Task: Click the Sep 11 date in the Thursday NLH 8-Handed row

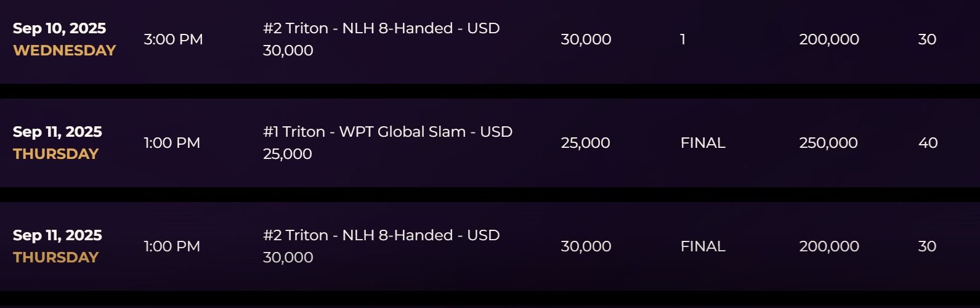Action: click(x=57, y=235)
